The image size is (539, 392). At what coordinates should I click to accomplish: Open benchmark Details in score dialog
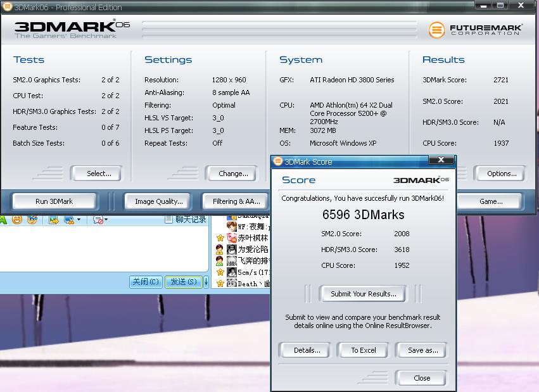coord(307,350)
